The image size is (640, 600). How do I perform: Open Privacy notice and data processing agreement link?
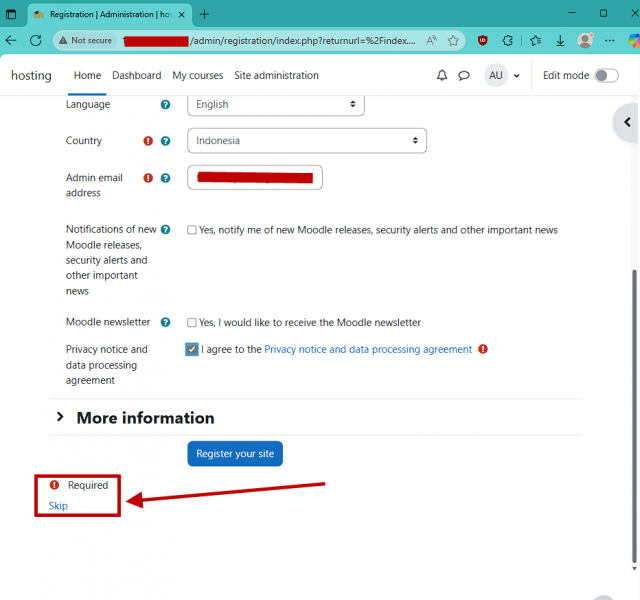point(368,349)
